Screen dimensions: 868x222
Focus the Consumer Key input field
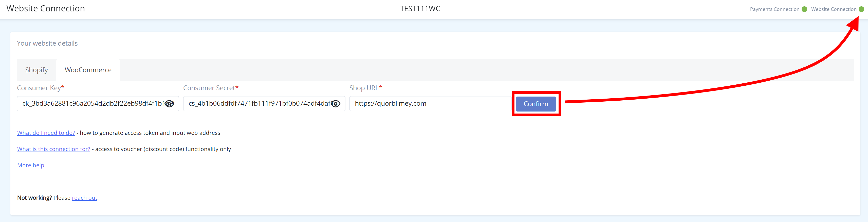click(x=98, y=103)
